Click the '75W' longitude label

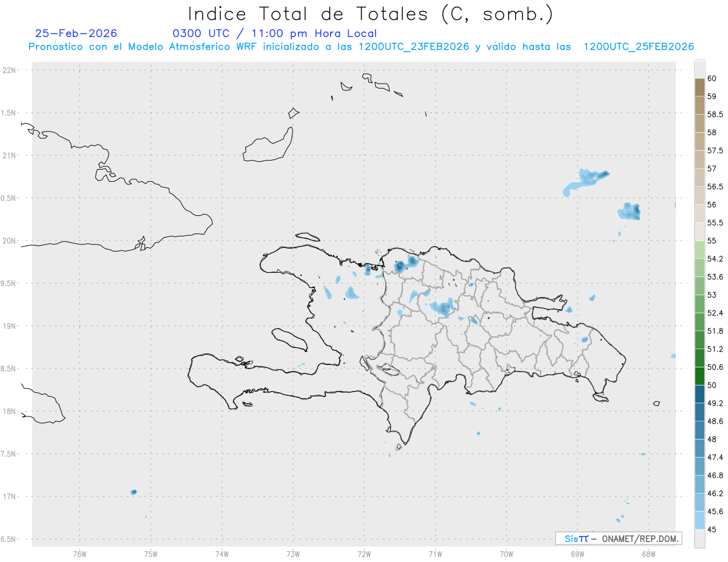[x=150, y=554]
